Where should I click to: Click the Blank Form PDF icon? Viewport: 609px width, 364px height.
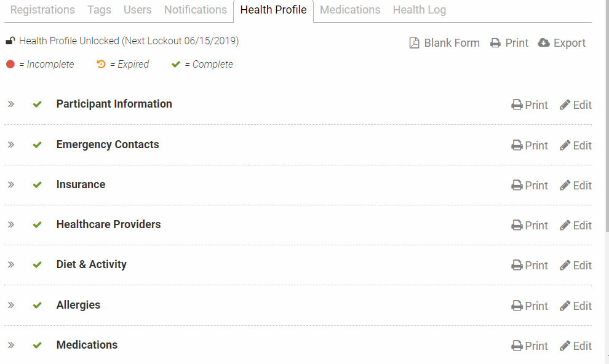[x=415, y=43]
